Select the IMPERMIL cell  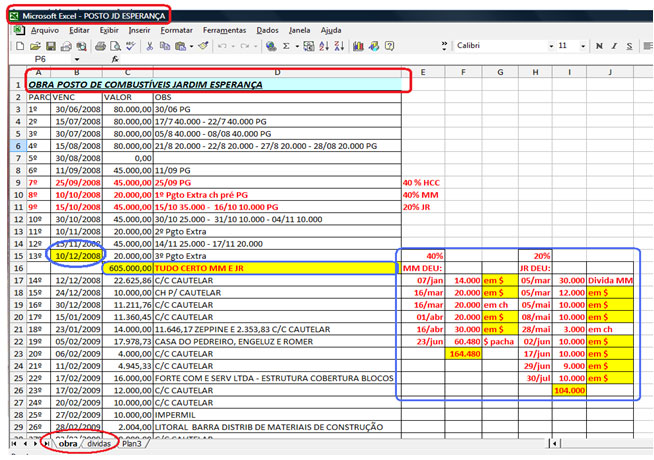[277, 415]
